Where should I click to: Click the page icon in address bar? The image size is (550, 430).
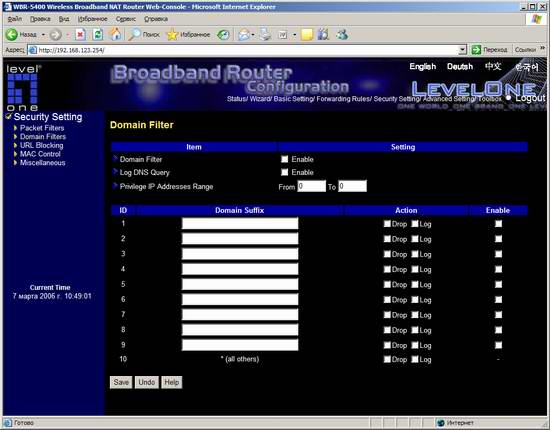33,50
